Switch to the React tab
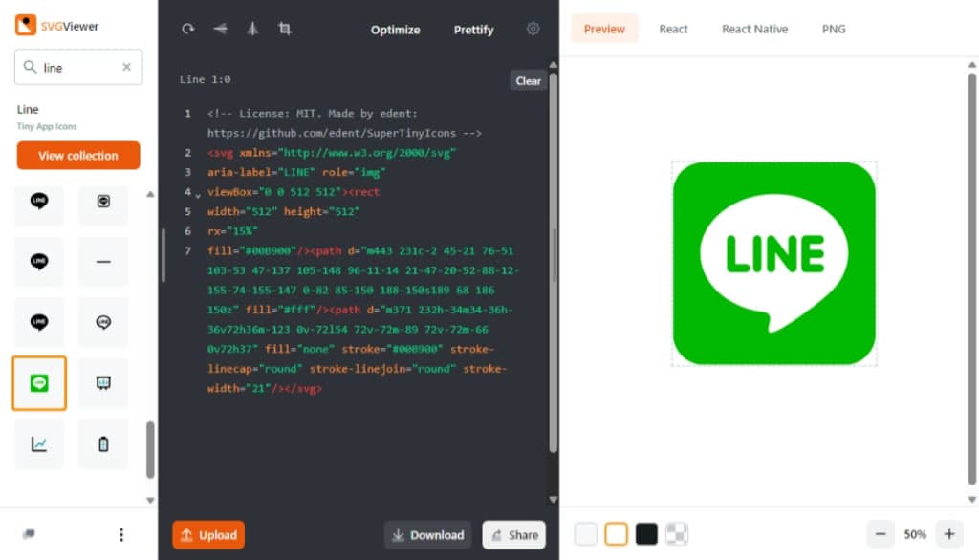The width and height of the screenshot is (979, 560). (x=673, y=29)
